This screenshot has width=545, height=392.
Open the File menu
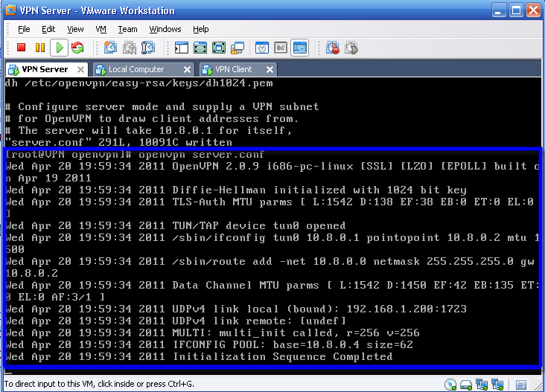[24, 29]
